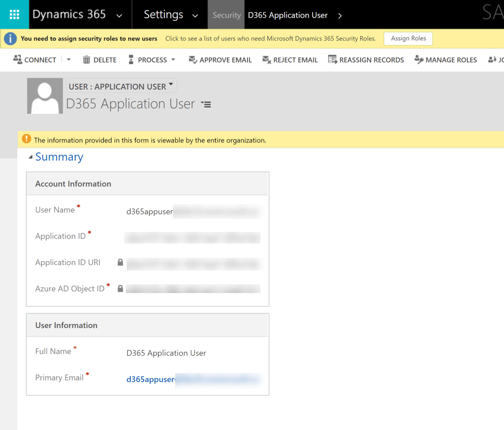Click the Manage Roles icon

(419, 60)
